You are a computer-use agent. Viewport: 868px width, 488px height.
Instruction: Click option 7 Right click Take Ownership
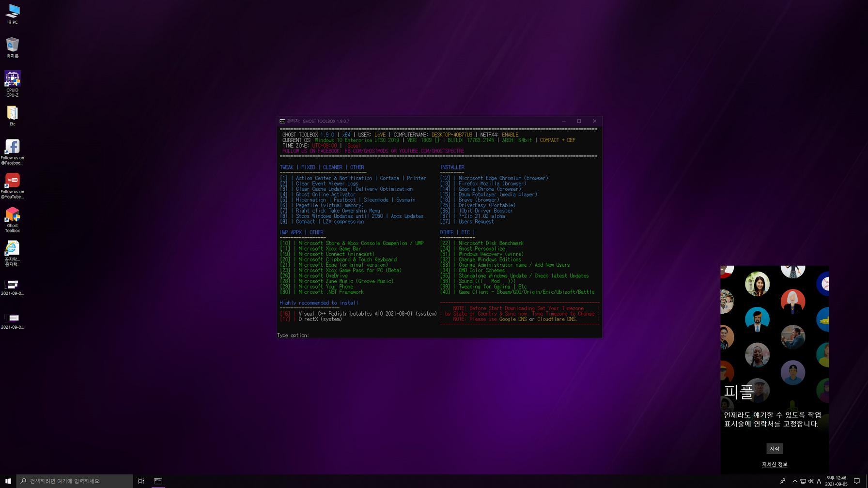pyautogui.click(x=330, y=211)
